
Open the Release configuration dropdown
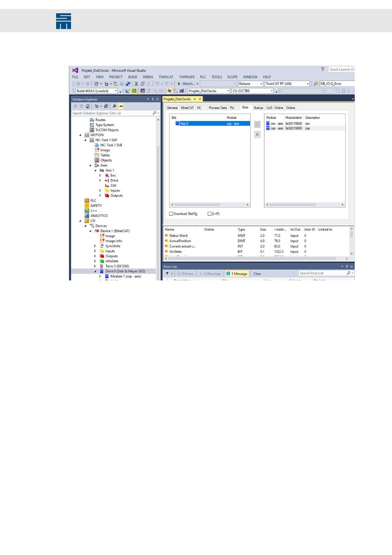[x=250, y=84]
